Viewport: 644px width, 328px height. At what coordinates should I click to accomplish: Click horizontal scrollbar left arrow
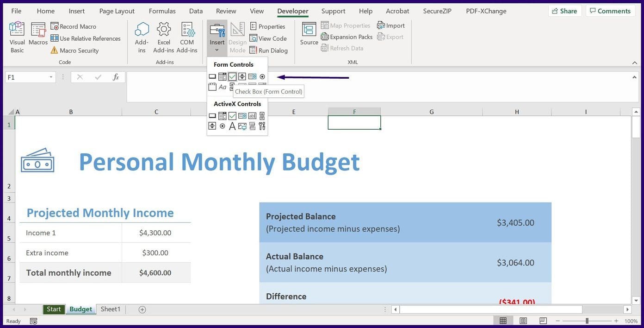pos(396,309)
